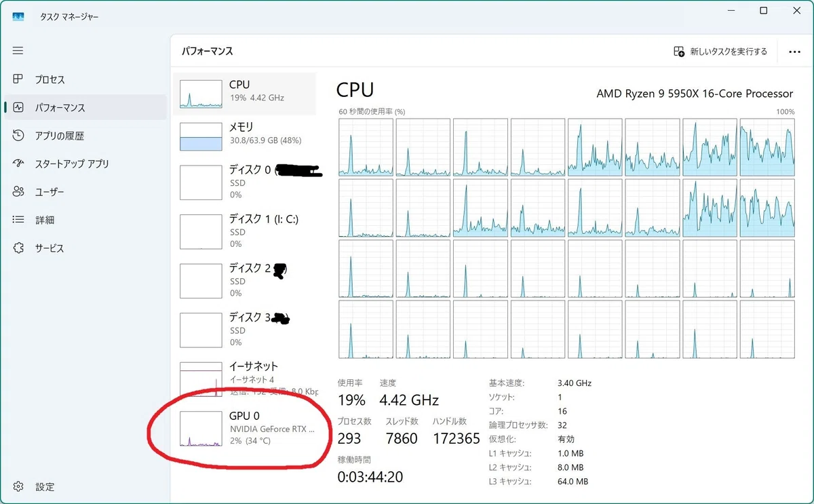Minimize the Task Manager window
The height and width of the screenshot is (504, 814).
(731, 11)
